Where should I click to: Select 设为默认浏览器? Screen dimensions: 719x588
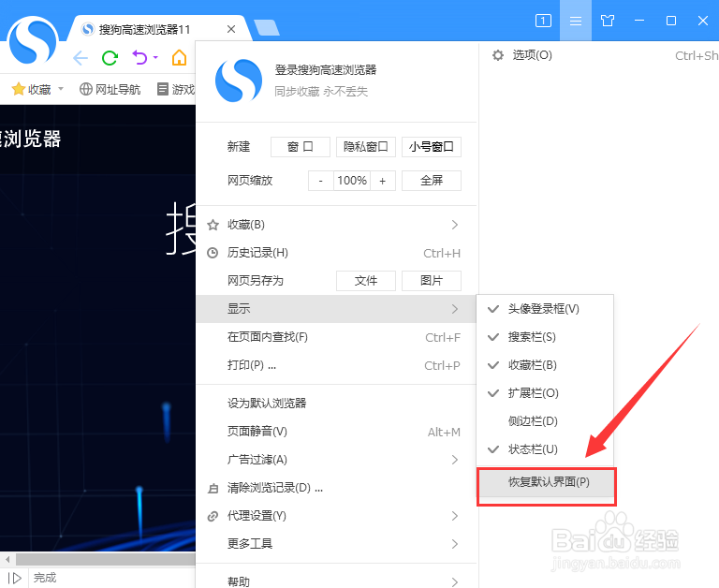coord(336,404)
